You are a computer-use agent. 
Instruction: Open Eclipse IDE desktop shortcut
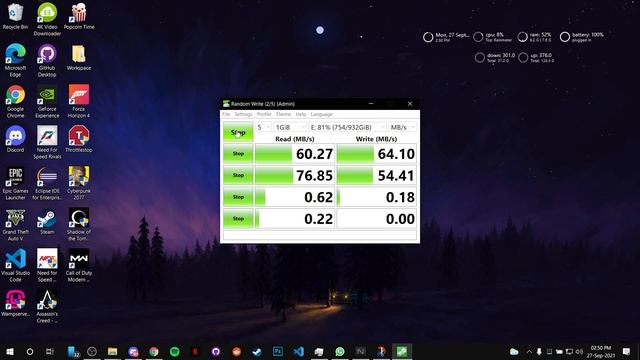[x=47, y=183]
